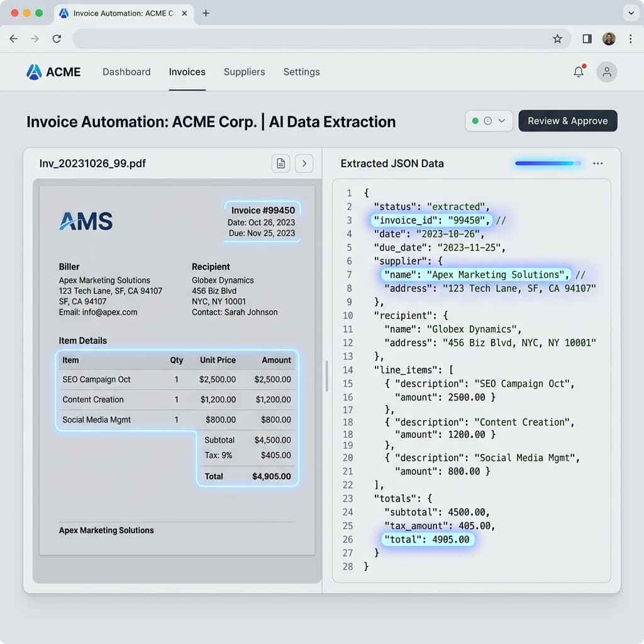The width and height of the screenshot is (644, 644).
Task: Select the Invoice #99450 header text
Action: pyautogui.click(x=263, y=210)
